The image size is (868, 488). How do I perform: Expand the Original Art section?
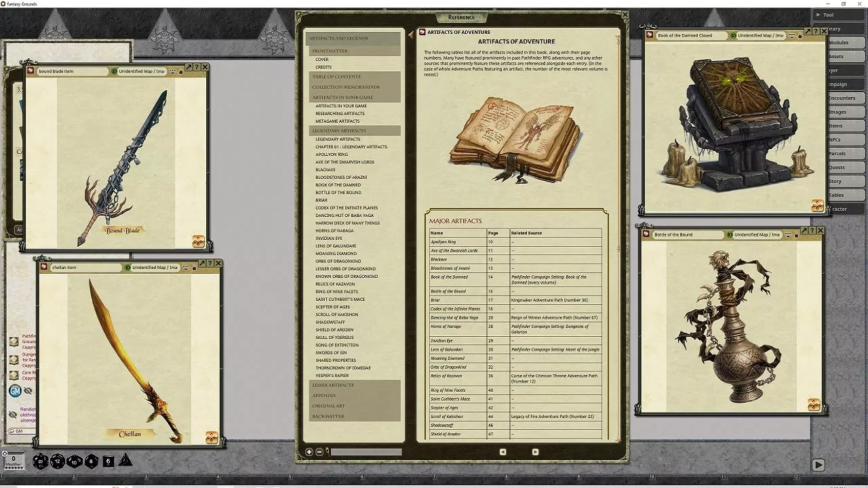pyautogui.click(x=355, y=406)
